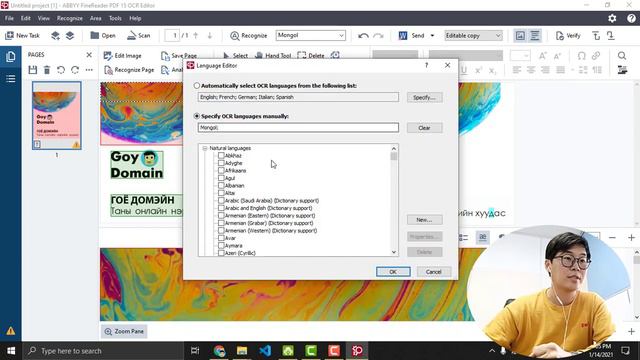Click the search magnifier icon in text pane
The width and height of the screenshot is (640, 360).
coord(622,56)
